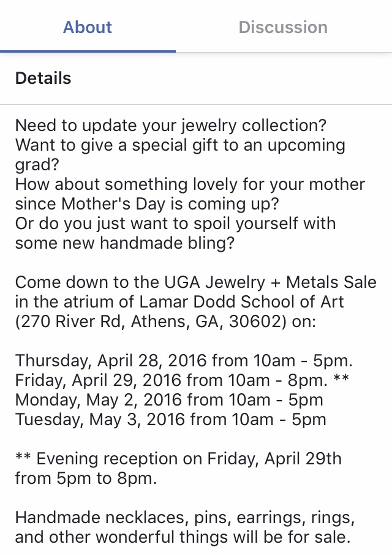
Task: Tap the "new handmade bling" line
Action: tap(125, 243)
